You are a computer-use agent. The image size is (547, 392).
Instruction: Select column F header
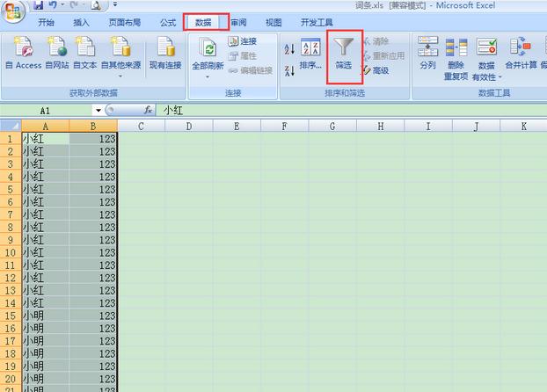point(285,126)
